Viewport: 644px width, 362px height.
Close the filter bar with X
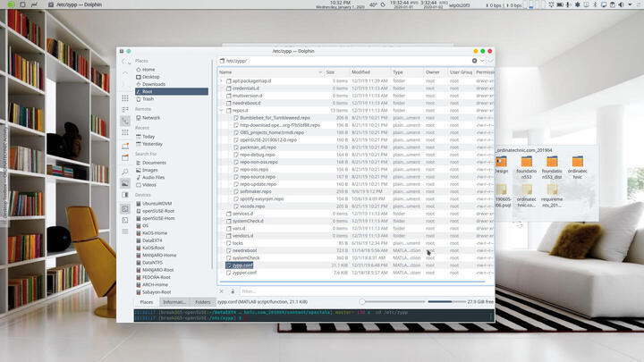222,291
